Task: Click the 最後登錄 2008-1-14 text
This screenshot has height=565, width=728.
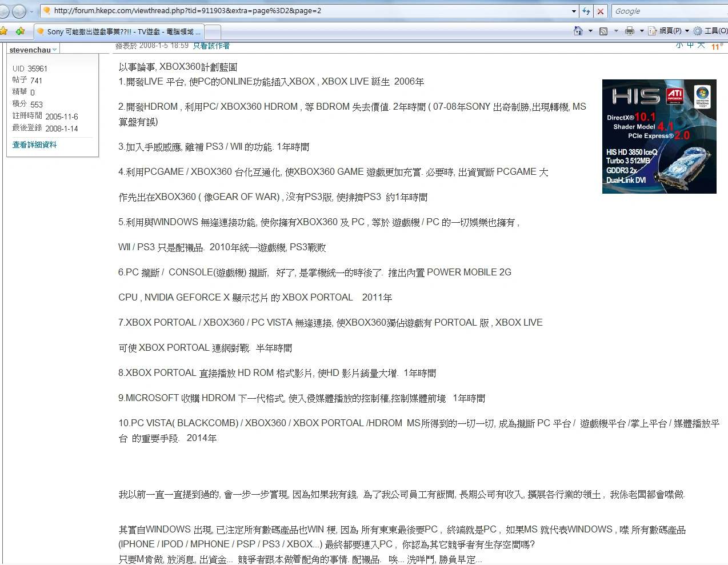Action: 45,129
